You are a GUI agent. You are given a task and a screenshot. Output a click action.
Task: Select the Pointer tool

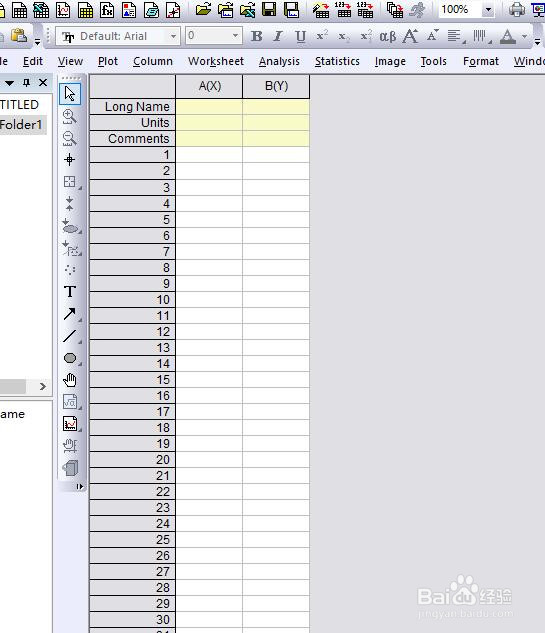point(70,94)
